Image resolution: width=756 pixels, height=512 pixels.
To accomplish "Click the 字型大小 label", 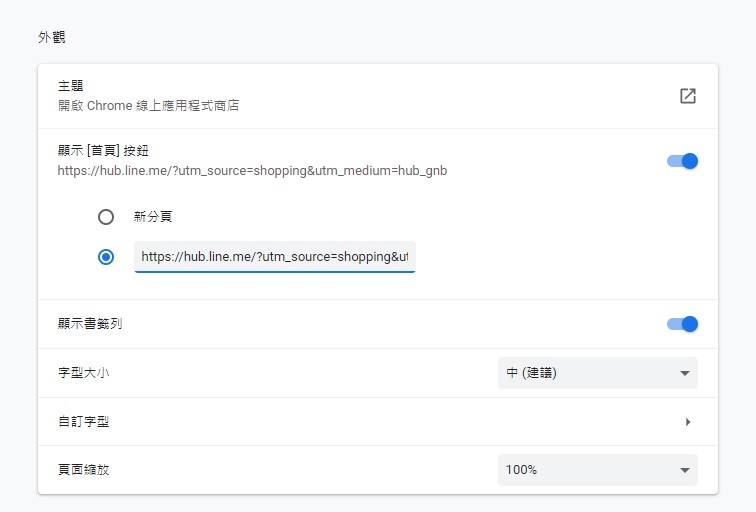I will [x=83, y=373].
